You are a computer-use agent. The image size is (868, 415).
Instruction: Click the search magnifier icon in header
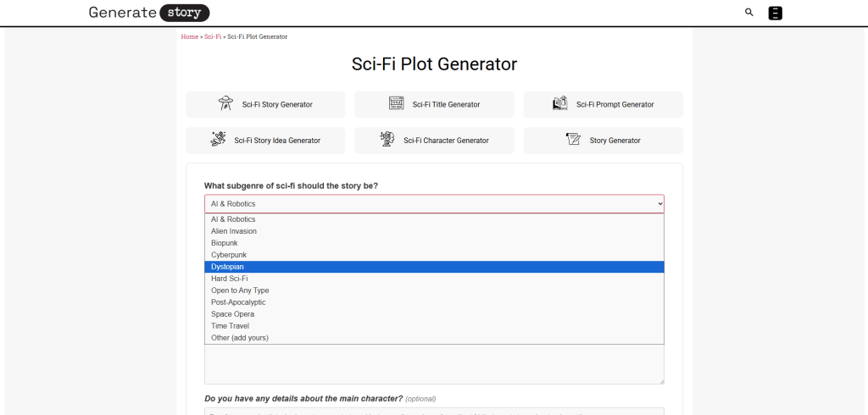[x=748, y=13]
